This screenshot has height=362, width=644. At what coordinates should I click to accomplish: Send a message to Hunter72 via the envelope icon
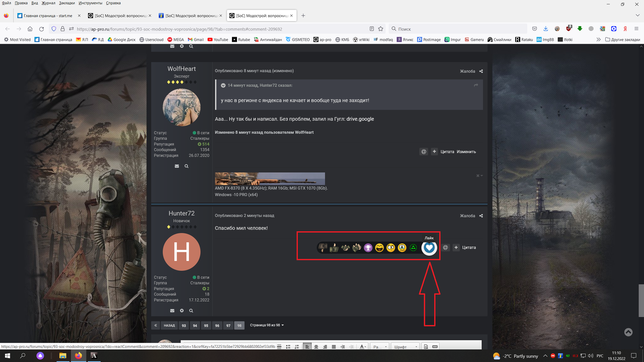coord(172,311)
